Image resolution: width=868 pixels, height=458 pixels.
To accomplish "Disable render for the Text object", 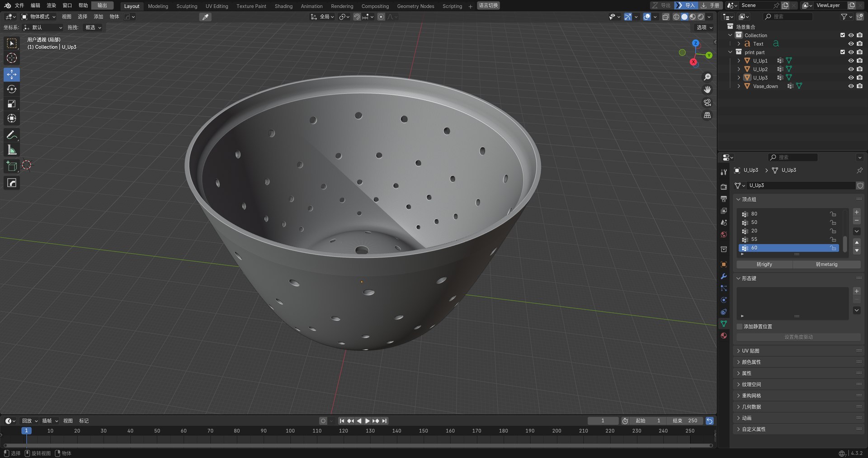I will (x=859, y=44).
